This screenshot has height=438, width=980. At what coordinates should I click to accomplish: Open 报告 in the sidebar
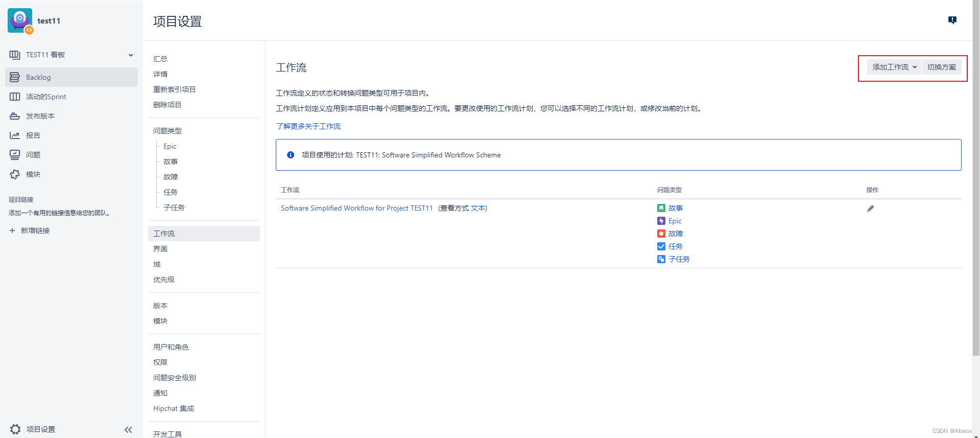(x=71, y=135)
